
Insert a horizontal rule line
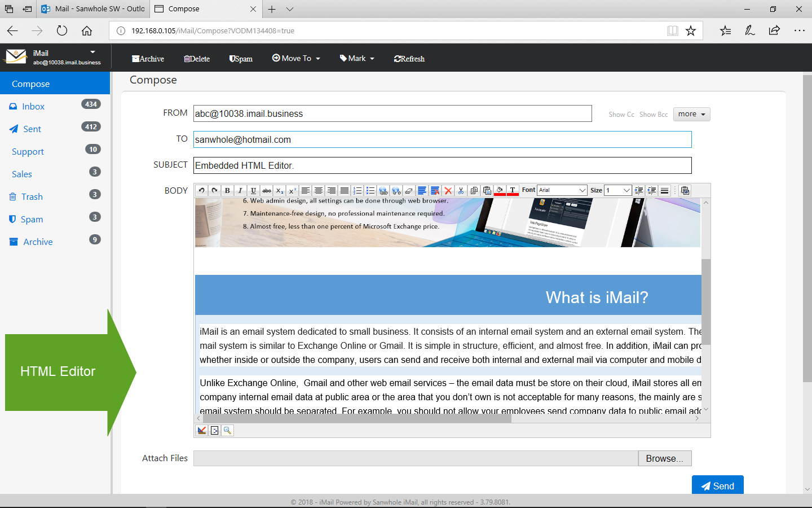[665, 190]
